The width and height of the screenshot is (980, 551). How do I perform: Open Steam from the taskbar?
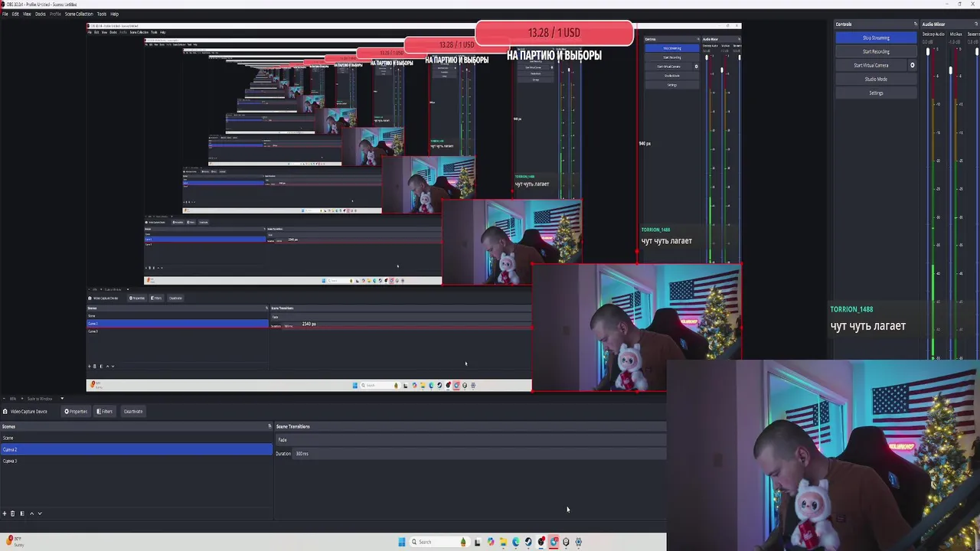(528, 542)
